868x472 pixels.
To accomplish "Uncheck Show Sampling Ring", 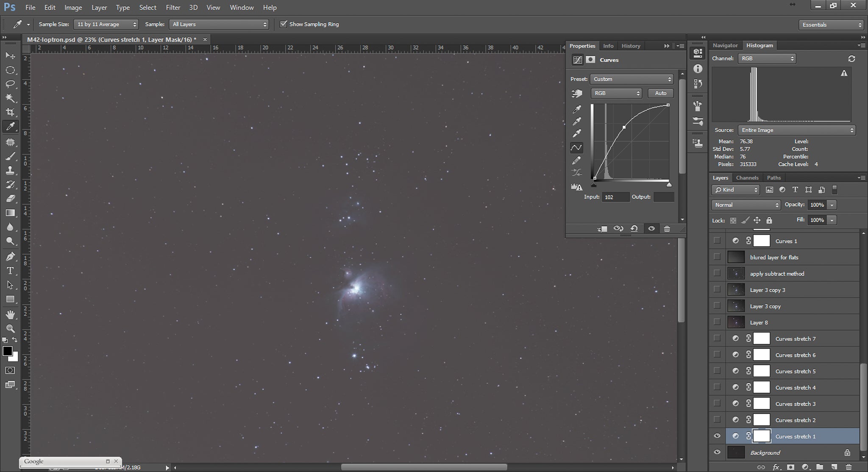I will [x=284, y=24].
